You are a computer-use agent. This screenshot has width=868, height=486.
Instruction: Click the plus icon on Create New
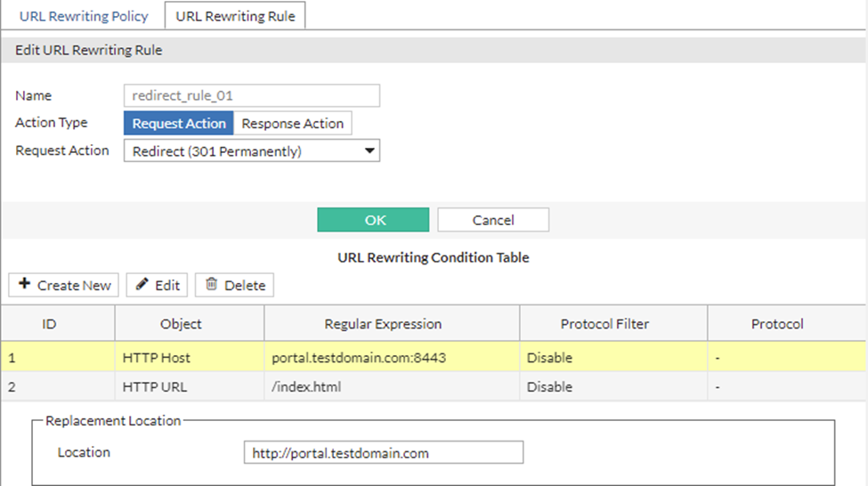click(24, 285)
